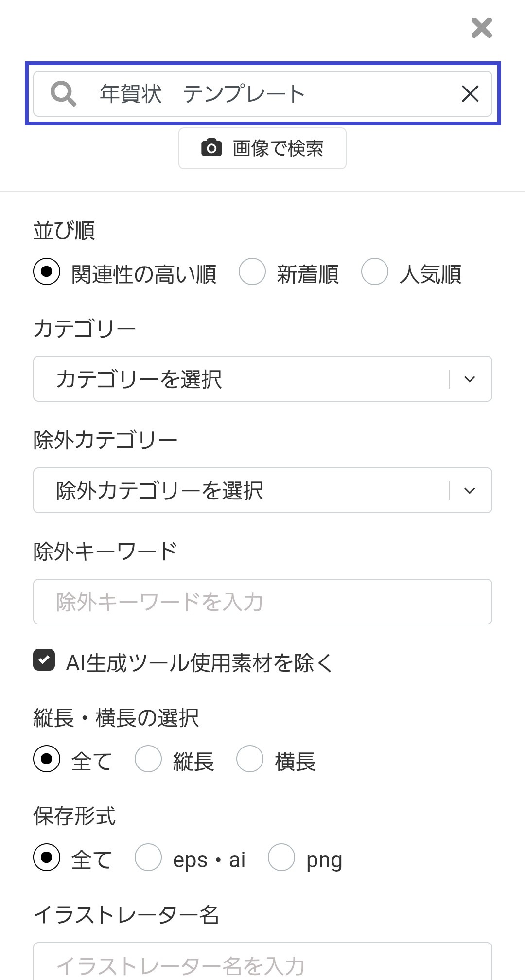Select 人気順 sort option
The image size is (525, 980).
point(375,271)
